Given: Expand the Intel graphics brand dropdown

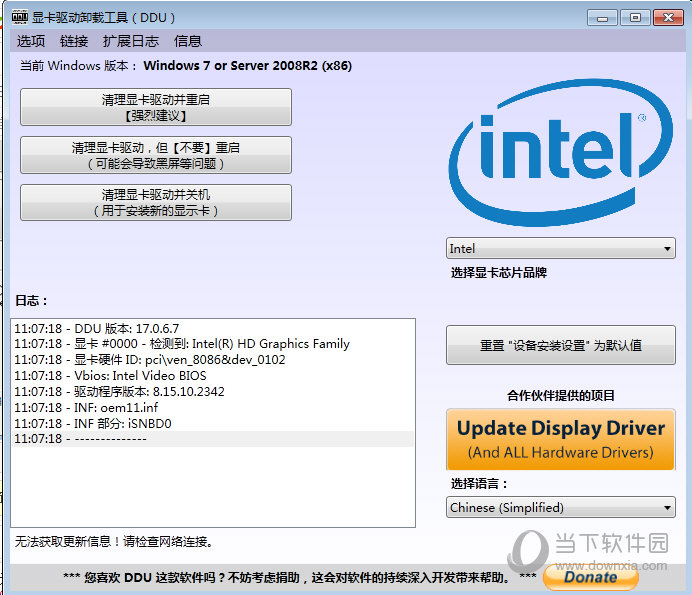Looking at the screenshot, I should point(561,248).
